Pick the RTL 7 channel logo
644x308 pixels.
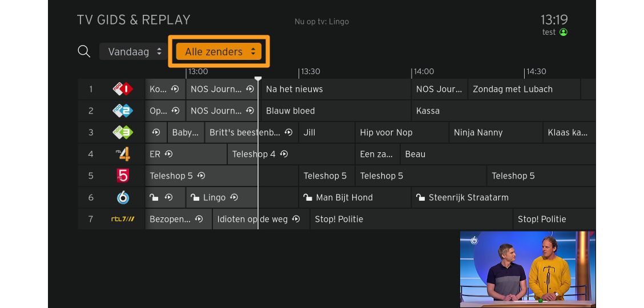pos(122,219)
